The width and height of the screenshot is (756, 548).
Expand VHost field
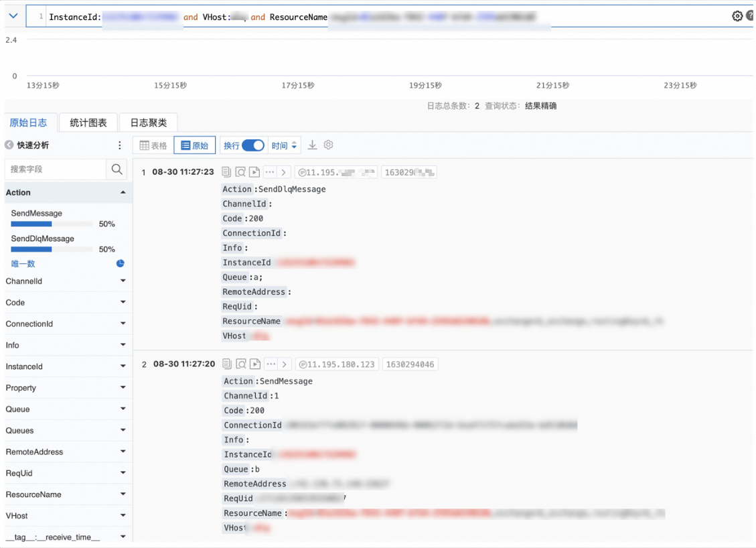point(123,515)
